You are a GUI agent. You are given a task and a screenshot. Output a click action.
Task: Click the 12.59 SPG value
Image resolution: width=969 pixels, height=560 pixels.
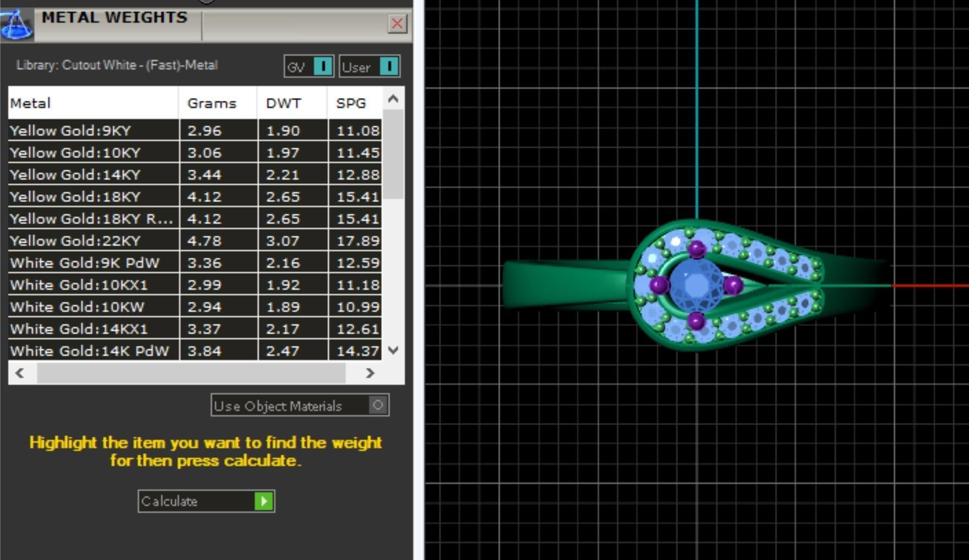(x=358, y=263)
